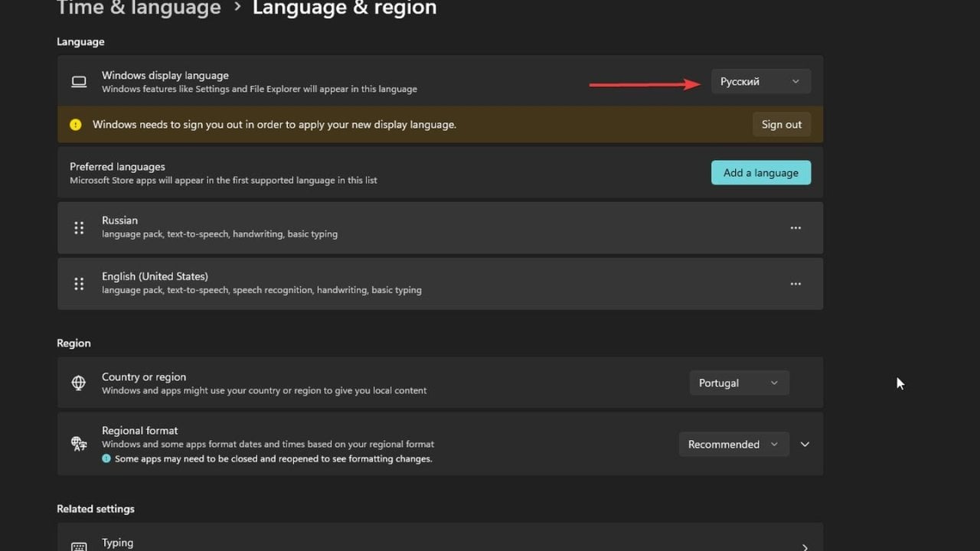The width and height of the screenshot is (980, 551).
Task: Click the yellow warning icon in sign-out banner
Action: [x=75, y=125]
